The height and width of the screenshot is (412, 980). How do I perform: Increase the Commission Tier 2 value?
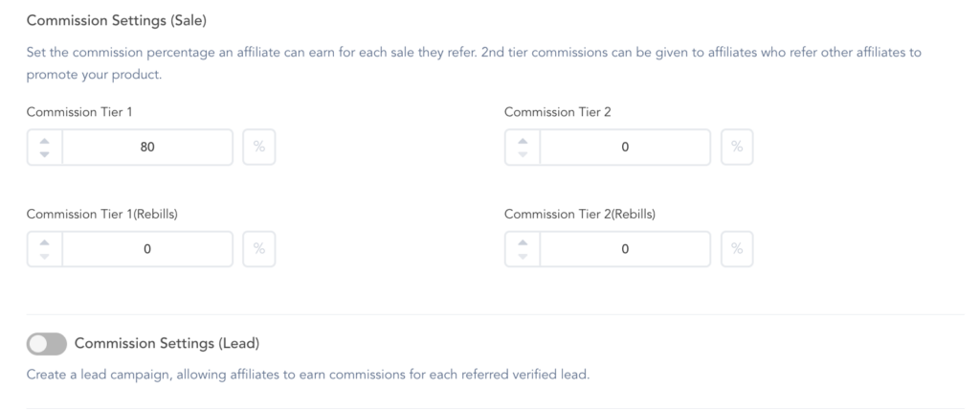[x=522, y=141]
